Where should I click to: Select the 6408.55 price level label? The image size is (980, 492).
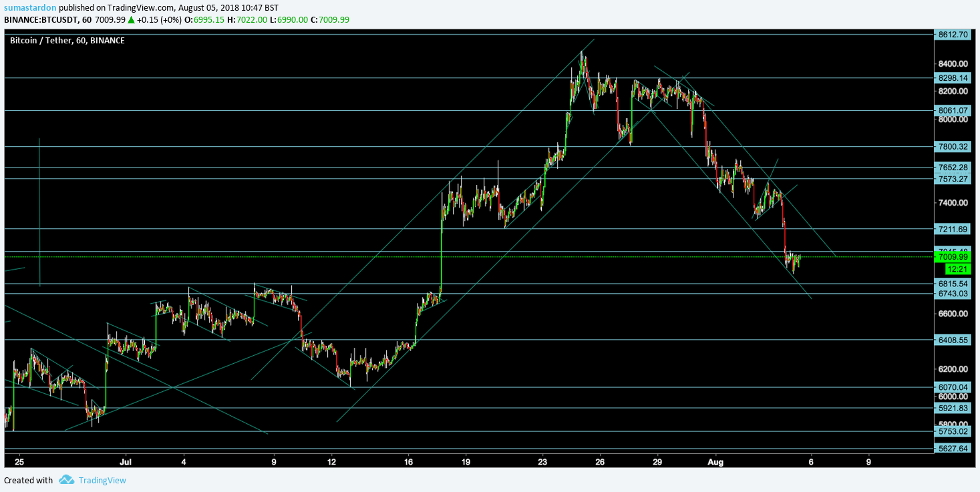click(953, 339)
